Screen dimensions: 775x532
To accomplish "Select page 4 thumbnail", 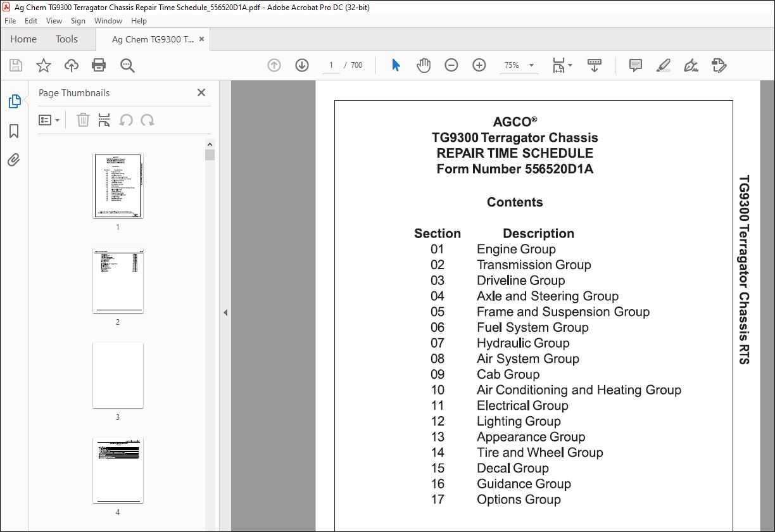I will click(118, 471).
